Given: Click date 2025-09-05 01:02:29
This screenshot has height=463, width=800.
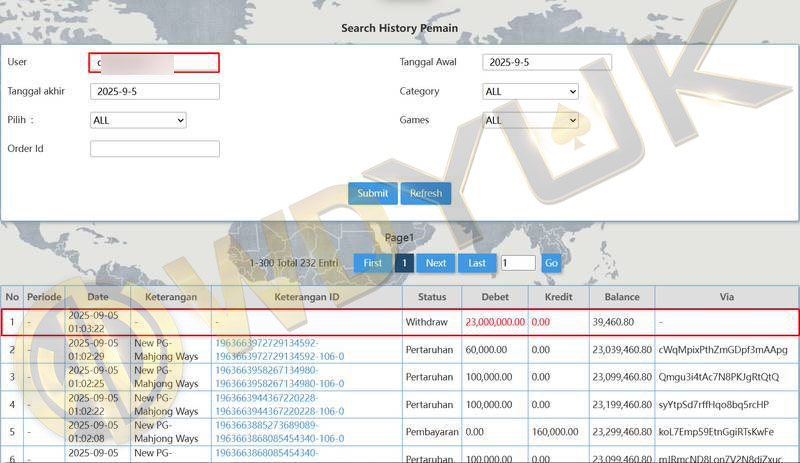Looking at the screenshot, I should (x=93, y=350).
